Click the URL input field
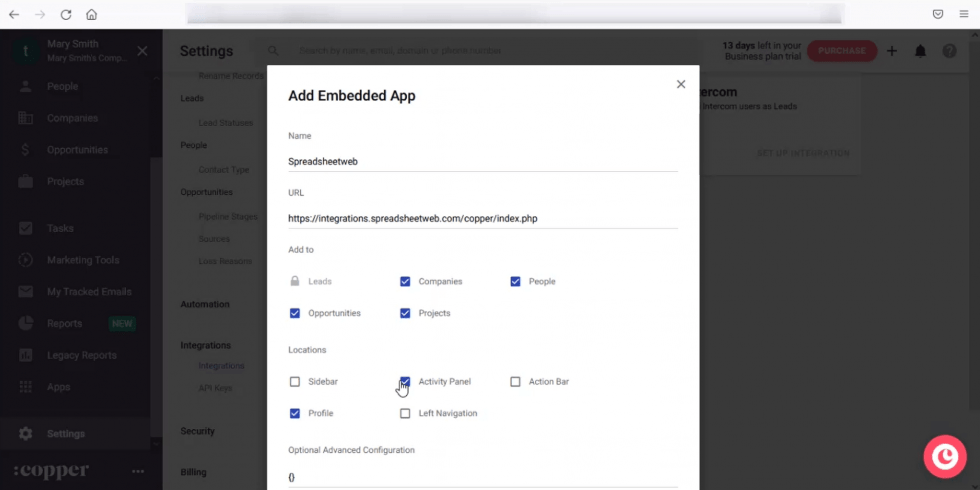This screenshot has width=980, height=490. (482, 218)
